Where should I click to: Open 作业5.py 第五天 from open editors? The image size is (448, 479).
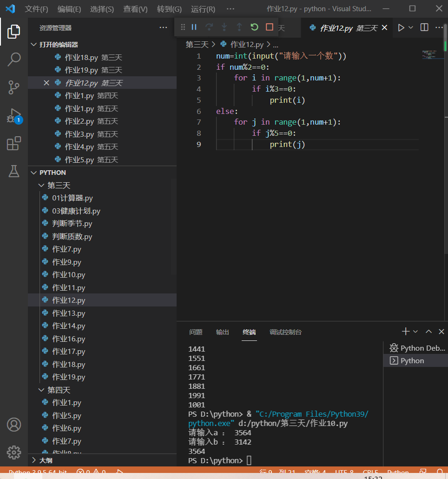click(x=102, y=160)
